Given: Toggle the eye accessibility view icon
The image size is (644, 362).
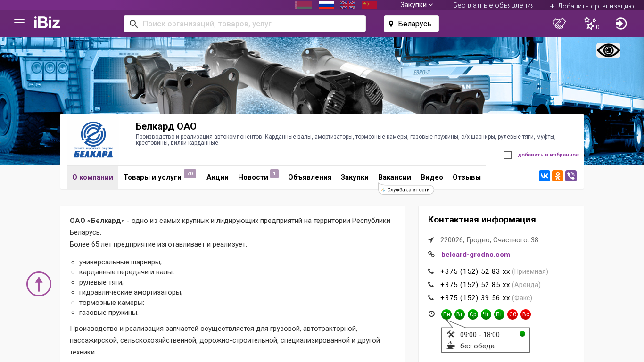Looking at the screenshot, I should pos(608,50).
